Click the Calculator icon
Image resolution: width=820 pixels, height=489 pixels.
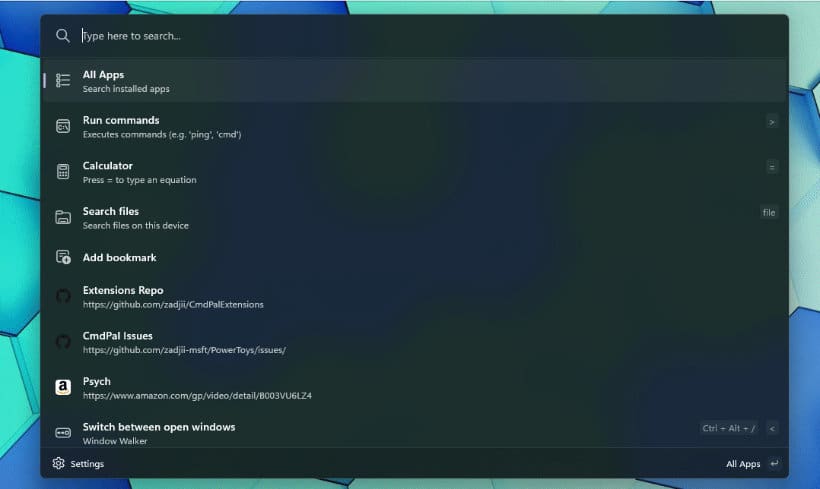point(63,172)
